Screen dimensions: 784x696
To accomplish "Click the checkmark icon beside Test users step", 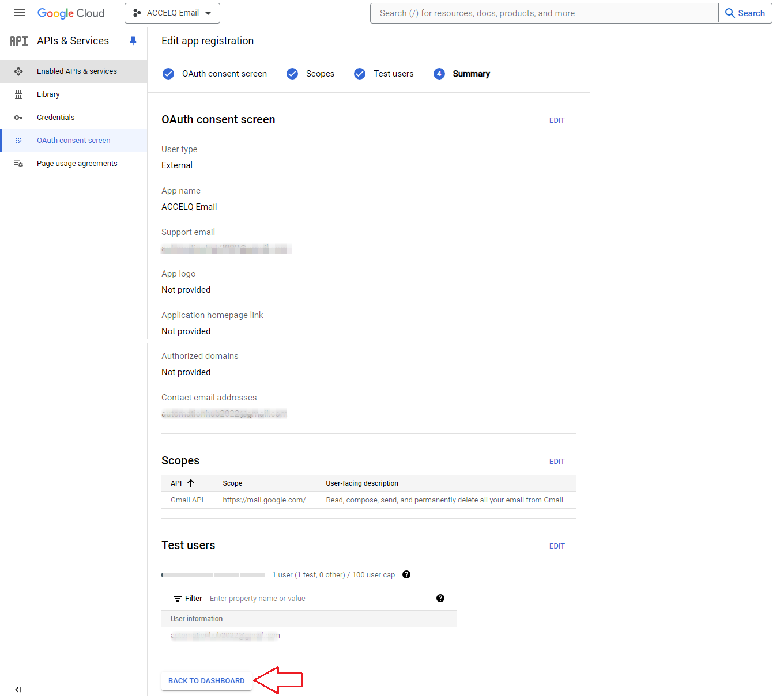I will (360, 74).
